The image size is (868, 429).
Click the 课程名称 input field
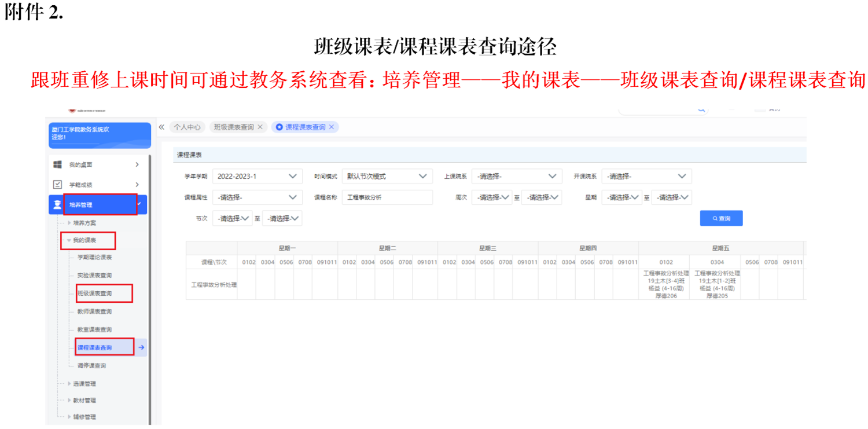point(387,197)
